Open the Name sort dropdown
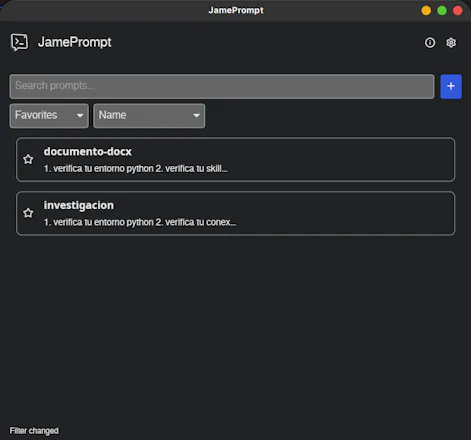The width and height of the screenshot is (471, 440). 149,116
